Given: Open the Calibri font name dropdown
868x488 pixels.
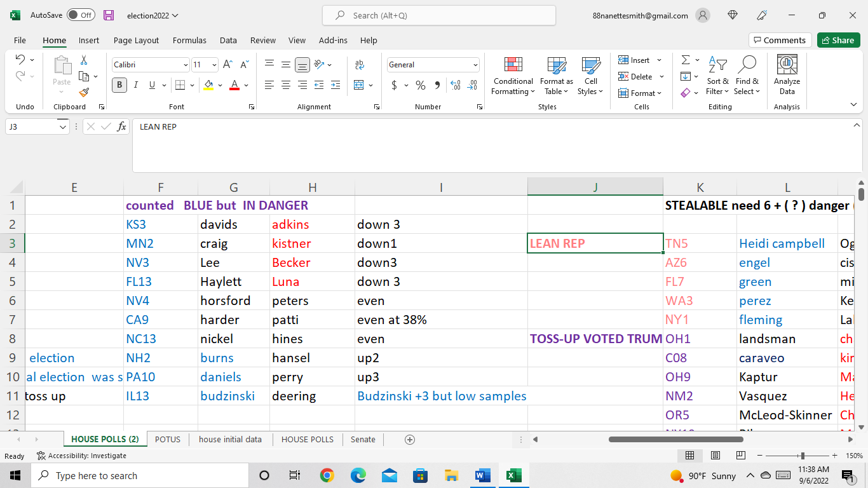Looking at the screenshot, I should 186,65.
